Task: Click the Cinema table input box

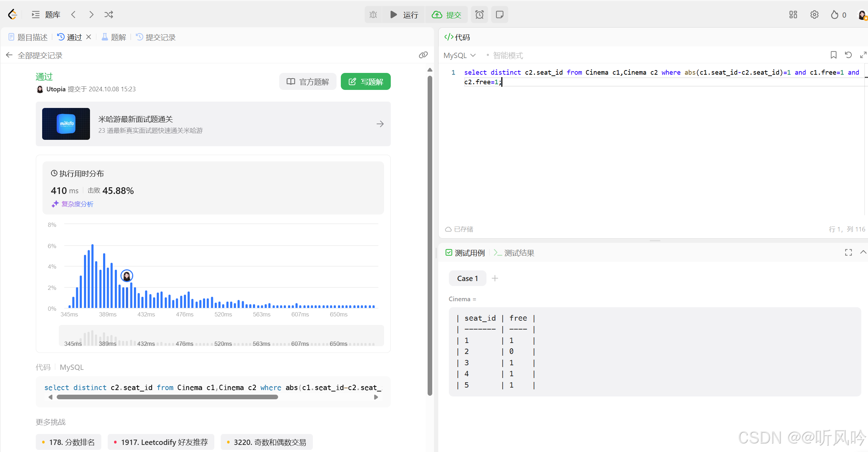Action: click(655, 352)
